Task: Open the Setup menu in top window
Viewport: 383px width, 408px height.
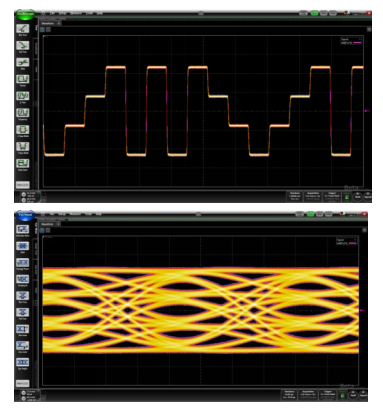Action: tap(62, 13)
